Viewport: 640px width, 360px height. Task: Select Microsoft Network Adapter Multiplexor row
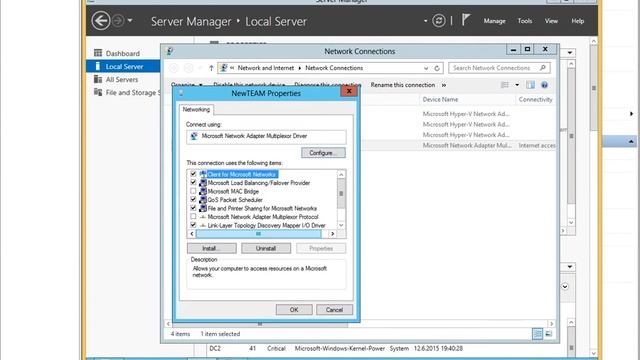[x=459, y=145]
